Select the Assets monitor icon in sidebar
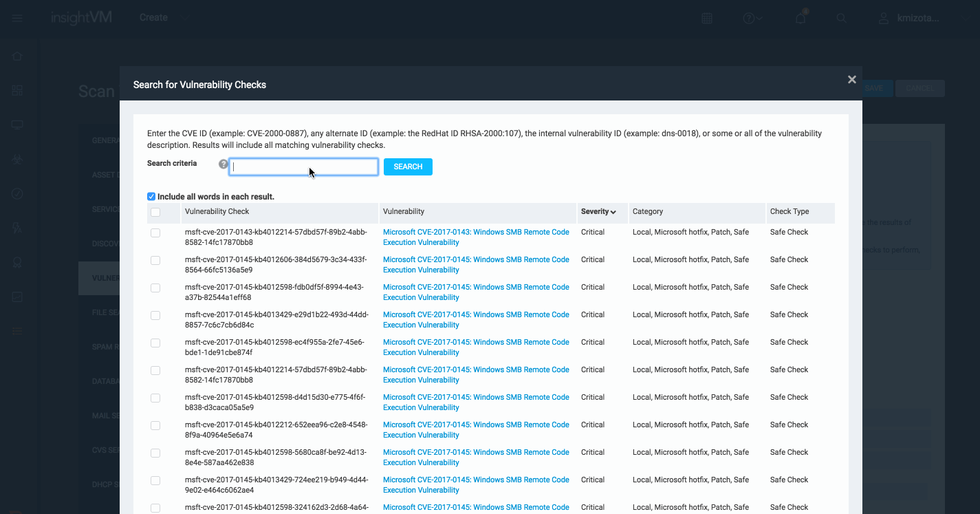 pos(17,125)
